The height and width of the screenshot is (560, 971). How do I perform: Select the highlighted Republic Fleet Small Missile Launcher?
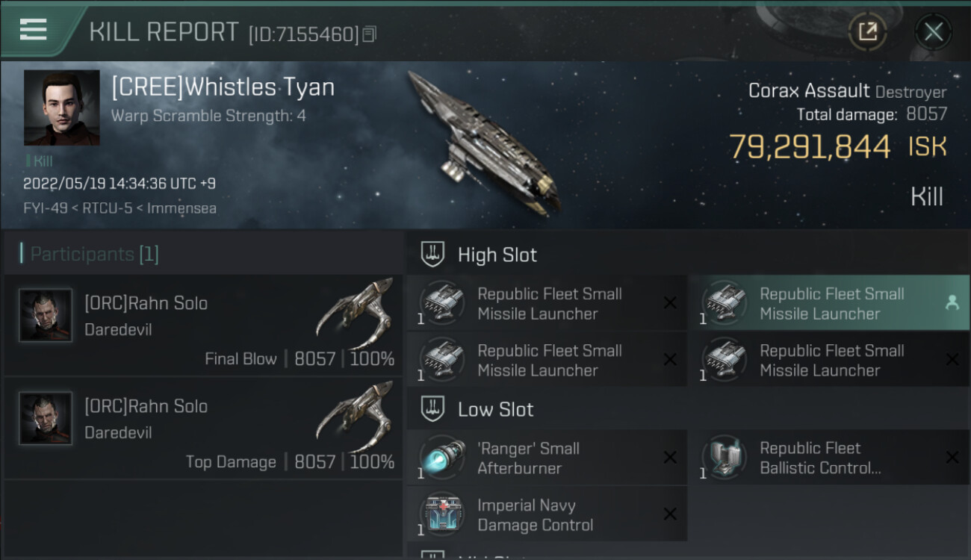tap(831, 303)
